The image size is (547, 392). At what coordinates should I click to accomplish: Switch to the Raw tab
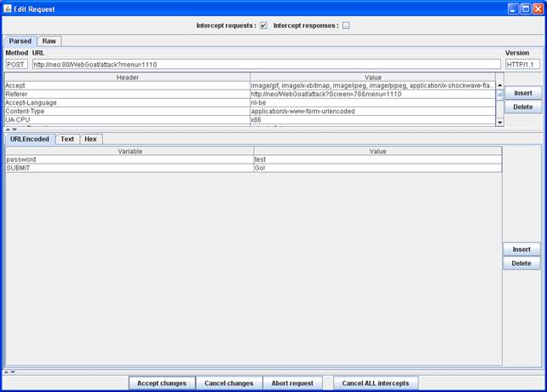click(x=49, y=41)
